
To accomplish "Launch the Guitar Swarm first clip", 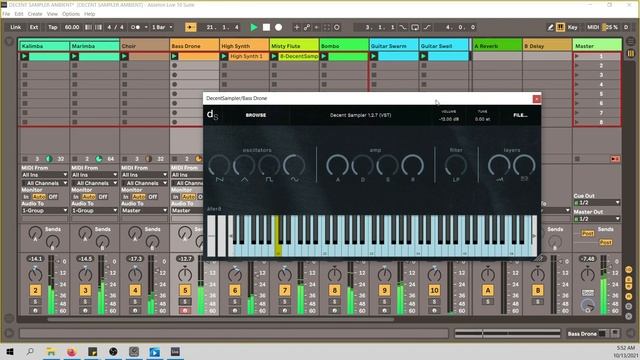I will pos(374,56).
